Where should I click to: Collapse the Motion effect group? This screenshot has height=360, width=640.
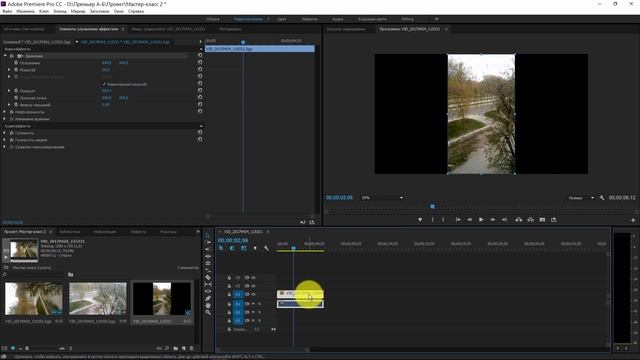point(6,56)
